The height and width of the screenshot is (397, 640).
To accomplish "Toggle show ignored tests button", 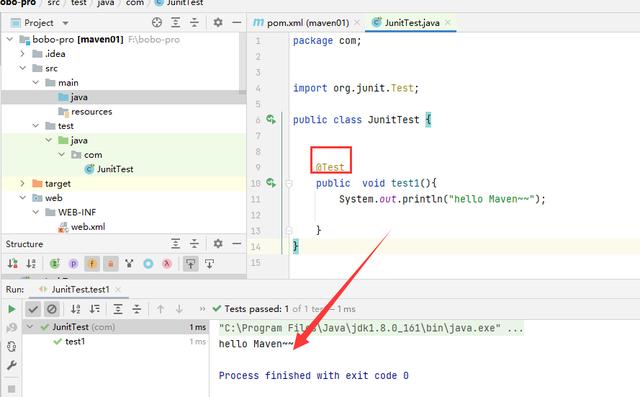I will tap(52, 309).
